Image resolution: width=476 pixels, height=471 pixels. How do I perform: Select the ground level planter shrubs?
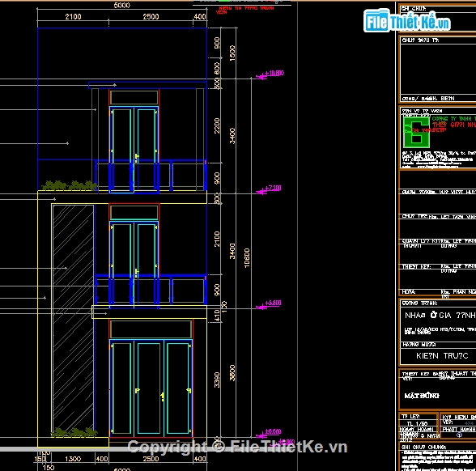coord(74,432)
